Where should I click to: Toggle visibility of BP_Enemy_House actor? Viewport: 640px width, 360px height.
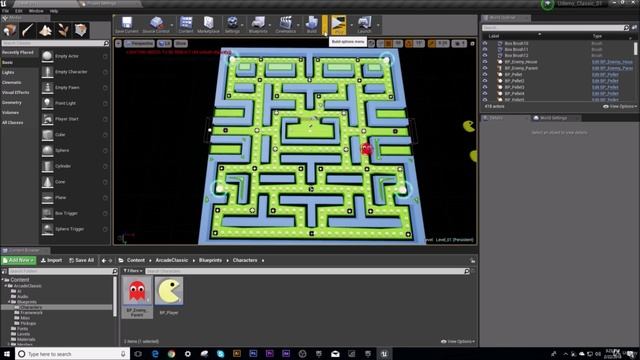485,62
